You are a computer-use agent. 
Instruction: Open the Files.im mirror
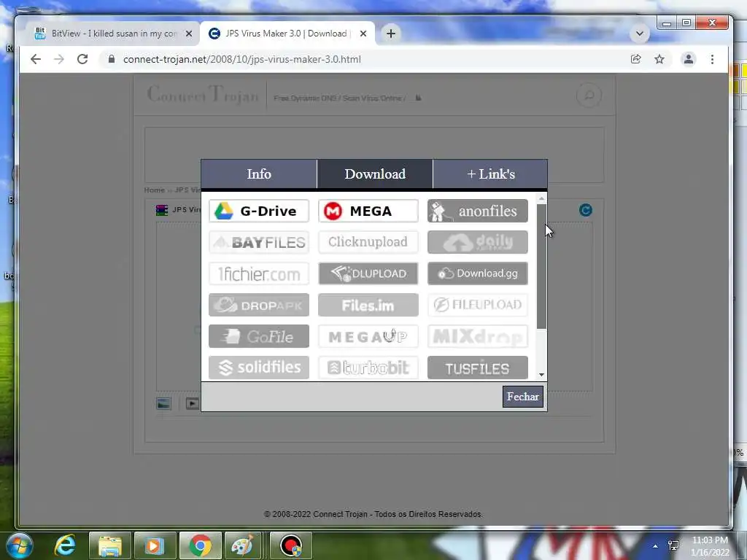tap(368, 305)
